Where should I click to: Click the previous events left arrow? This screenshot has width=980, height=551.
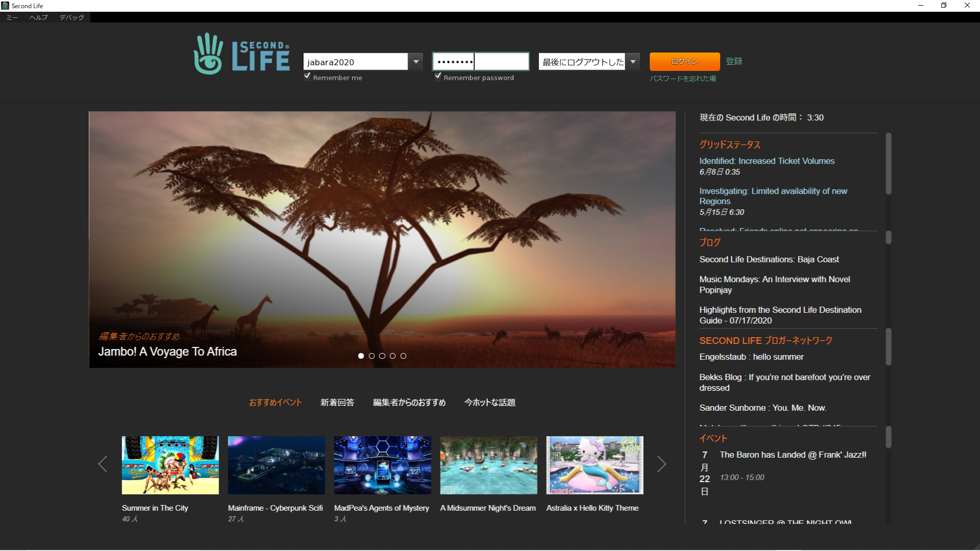coord(103,464)
